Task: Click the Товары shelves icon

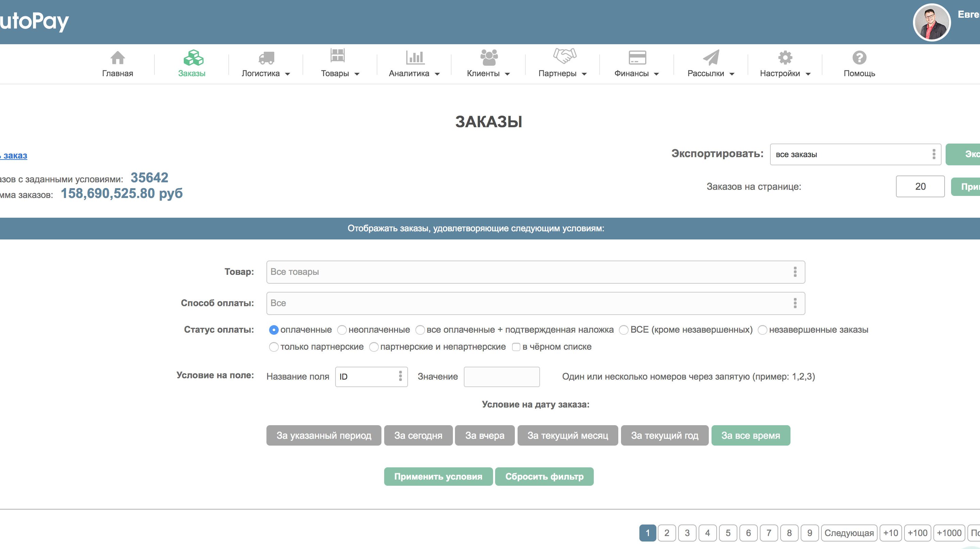Action: click(338, 55)
